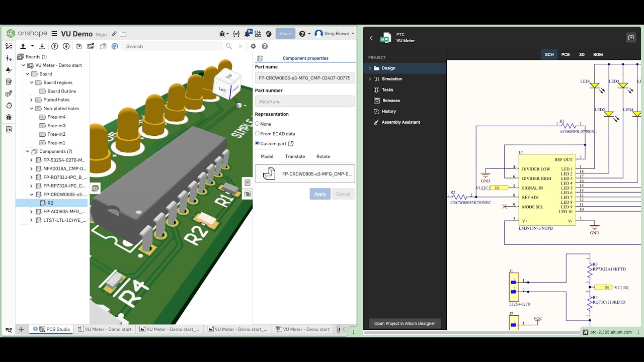Click the link icon next to Main

114,34
